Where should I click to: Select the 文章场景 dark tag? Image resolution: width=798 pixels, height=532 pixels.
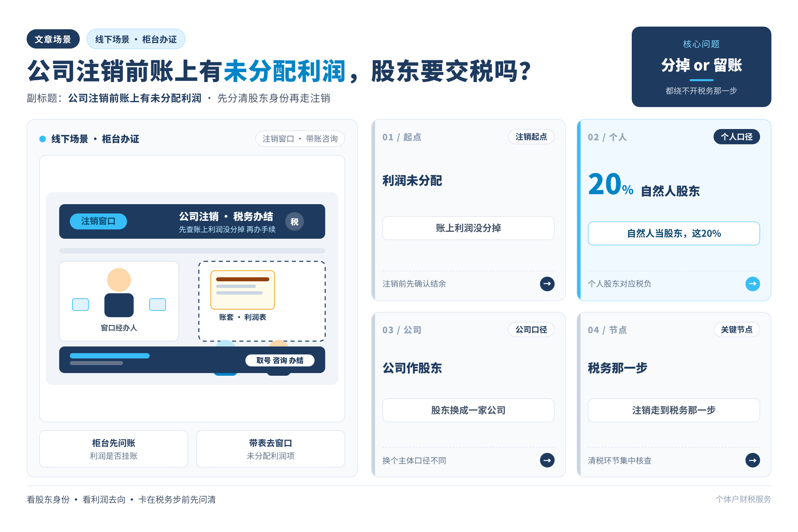tap(53, 39)
